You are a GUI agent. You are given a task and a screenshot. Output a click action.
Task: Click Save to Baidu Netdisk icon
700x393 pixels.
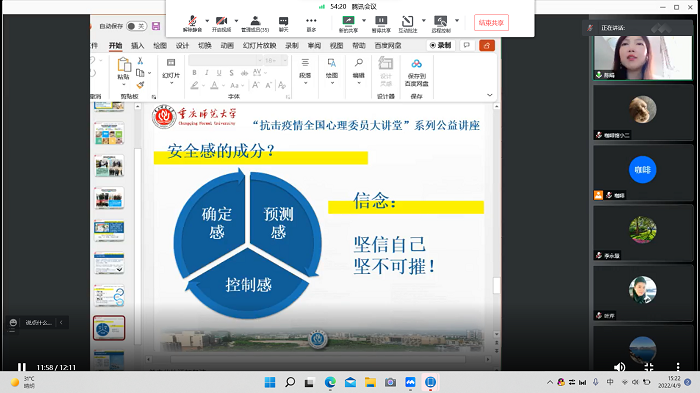click(416, 72)
